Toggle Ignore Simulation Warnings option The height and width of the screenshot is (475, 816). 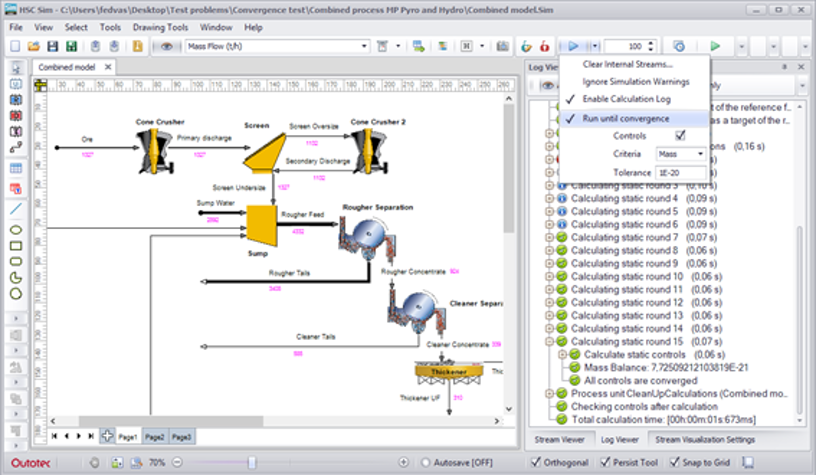tap(635, 82)
